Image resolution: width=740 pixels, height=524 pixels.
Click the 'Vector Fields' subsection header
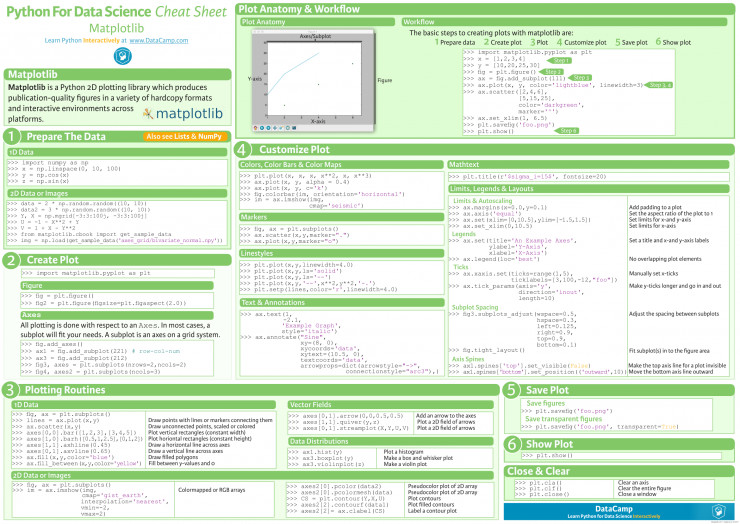coord(391,405)
